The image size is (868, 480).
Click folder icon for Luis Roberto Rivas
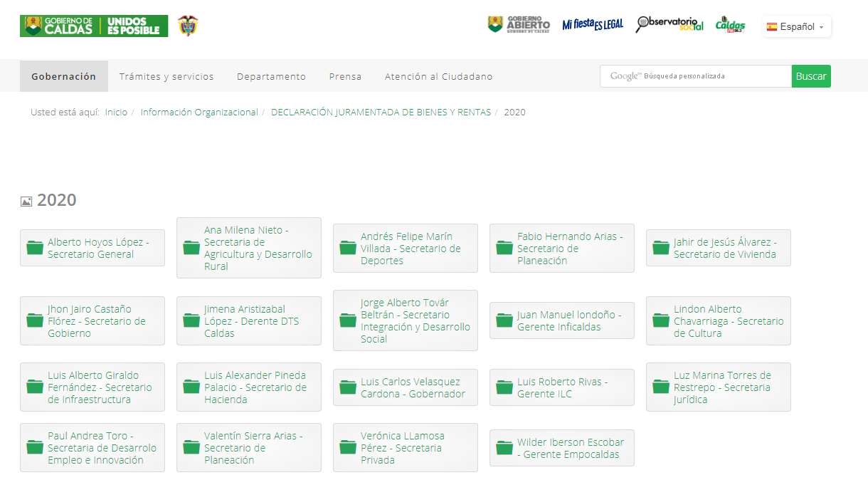coord(504,387)
